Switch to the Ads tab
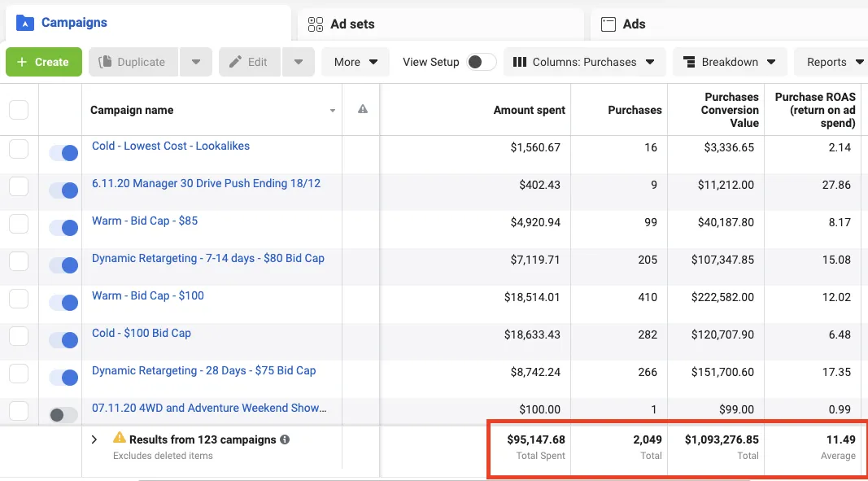The width and height of the screenshot is (868, 481). (635, 24)
